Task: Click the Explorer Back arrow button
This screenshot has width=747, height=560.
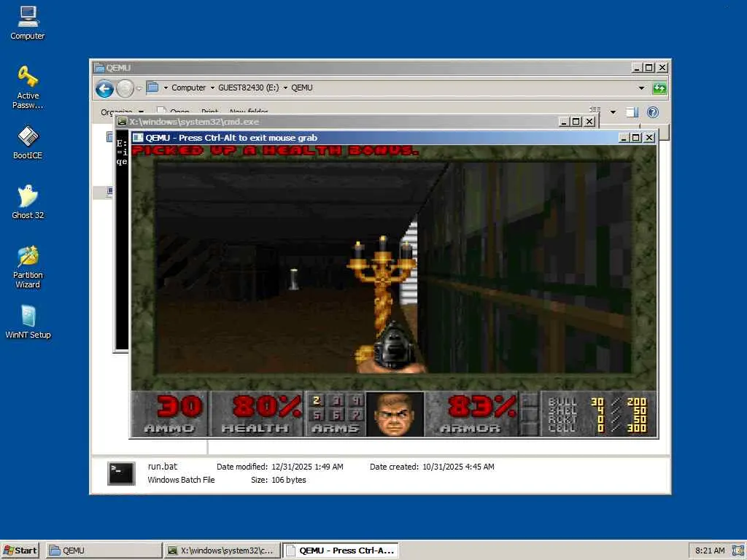Action: pyautogui.click(x=104, y=88)
